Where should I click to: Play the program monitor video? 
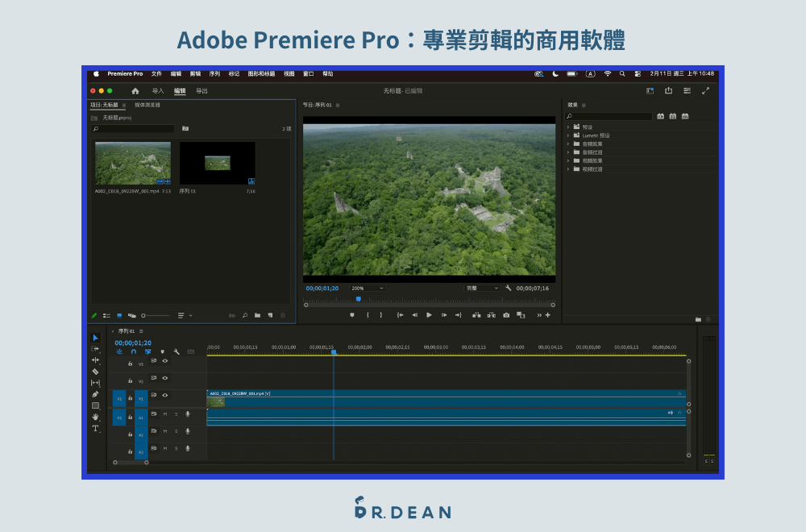[430, 315]
